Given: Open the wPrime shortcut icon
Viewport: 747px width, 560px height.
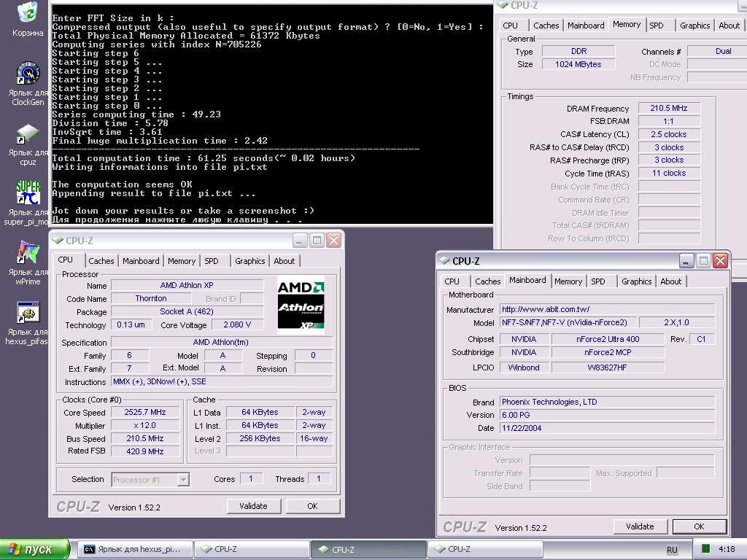Looking at the screenshot, I should coord(28,252).
